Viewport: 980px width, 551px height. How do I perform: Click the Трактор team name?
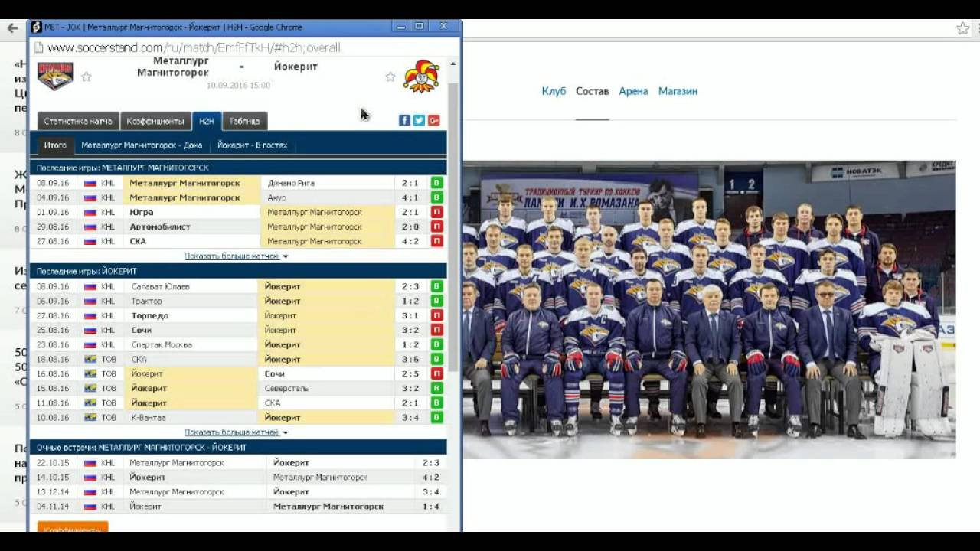(146, 301)
